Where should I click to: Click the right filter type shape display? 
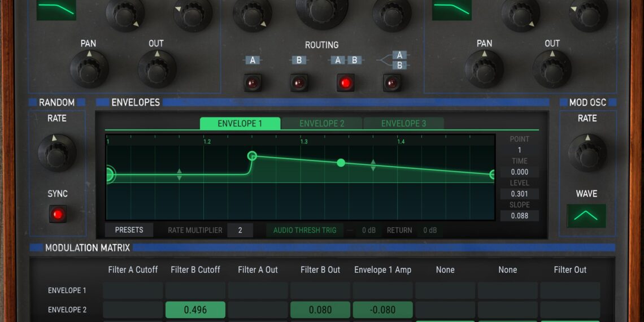[452, 9]
